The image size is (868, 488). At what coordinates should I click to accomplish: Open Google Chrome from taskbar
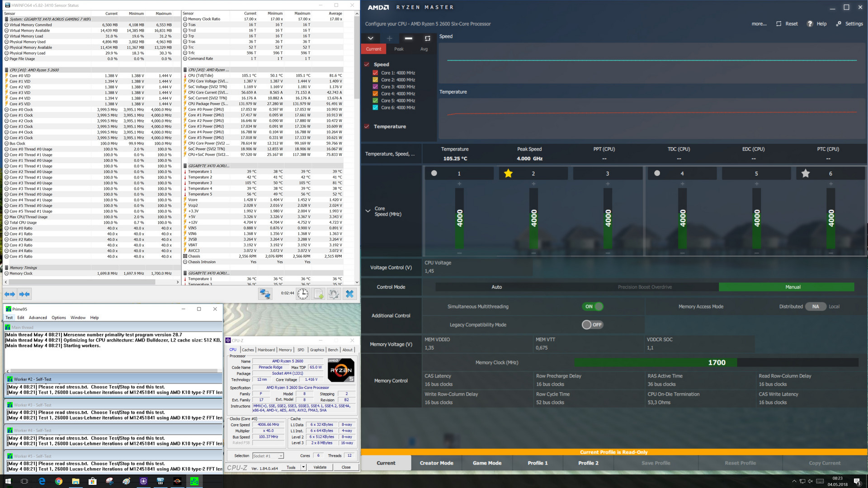(x=59, y=481)
